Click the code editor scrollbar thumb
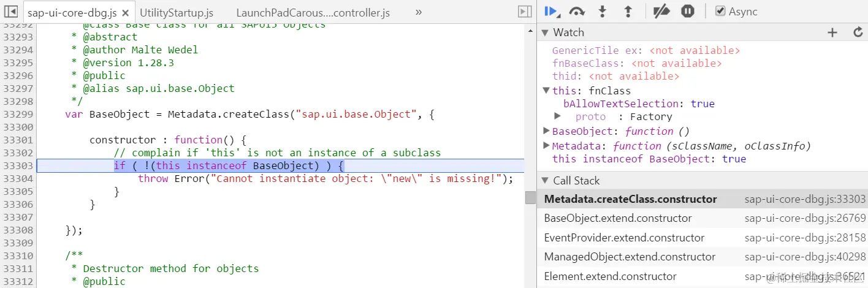Screen dimensions: 868x288 click(x=530, y=197)
